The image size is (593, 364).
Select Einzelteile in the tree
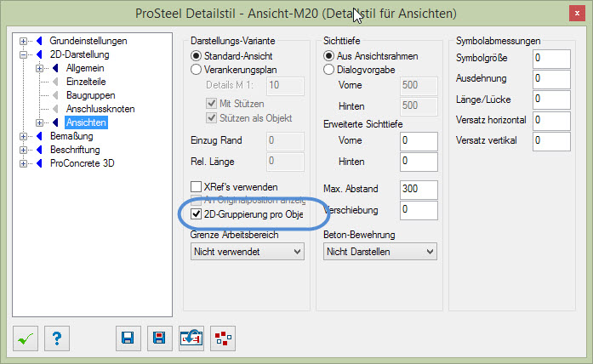tap(86, 82)
